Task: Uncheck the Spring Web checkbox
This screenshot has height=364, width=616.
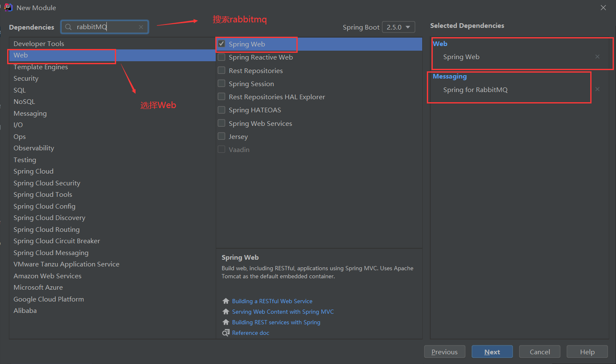Action: (x=221, y=43)
